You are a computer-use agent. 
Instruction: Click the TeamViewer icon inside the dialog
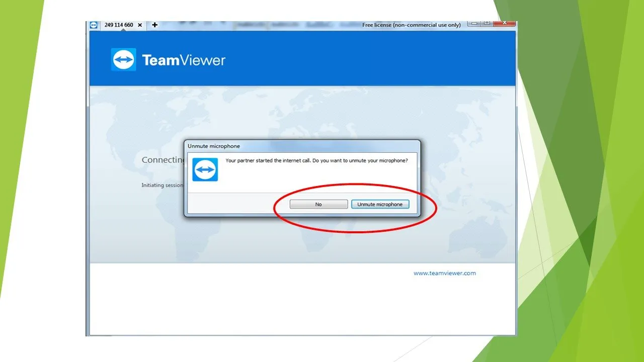205,169
